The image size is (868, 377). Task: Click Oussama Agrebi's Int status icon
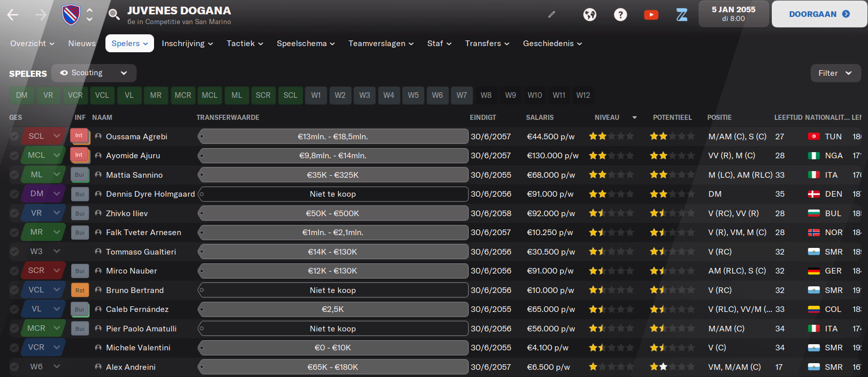(x=79, y=136)
